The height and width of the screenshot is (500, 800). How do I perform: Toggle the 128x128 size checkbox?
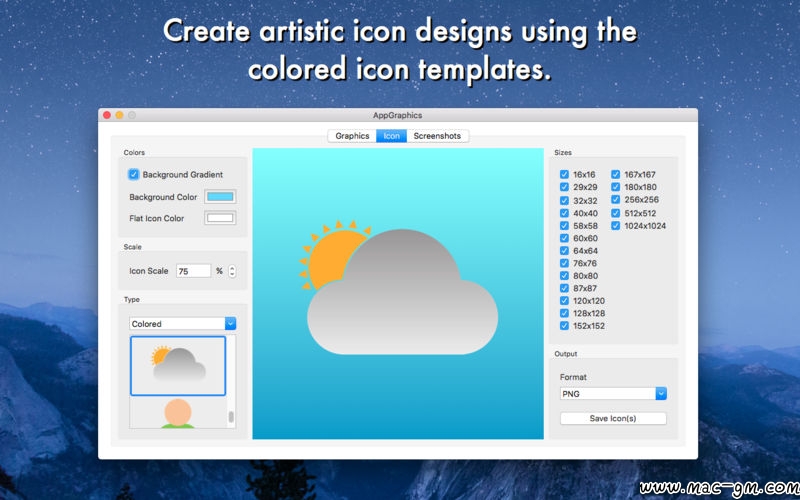pos(564,313)
